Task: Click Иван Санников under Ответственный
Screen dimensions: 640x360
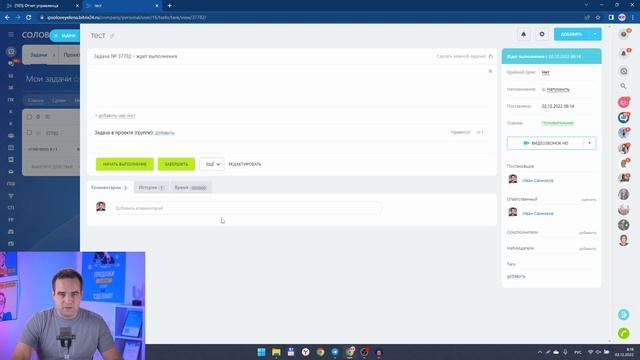Action: coord(538,213)
